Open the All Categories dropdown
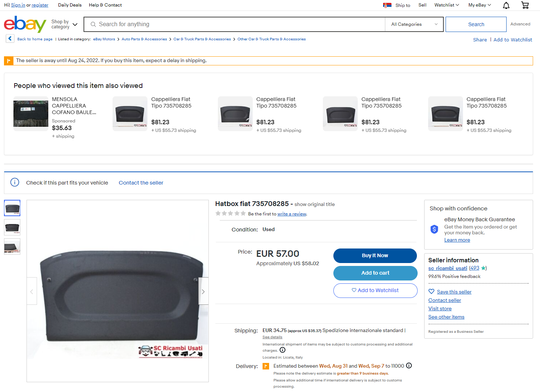 pyautogui.click(x=414, y=24)
